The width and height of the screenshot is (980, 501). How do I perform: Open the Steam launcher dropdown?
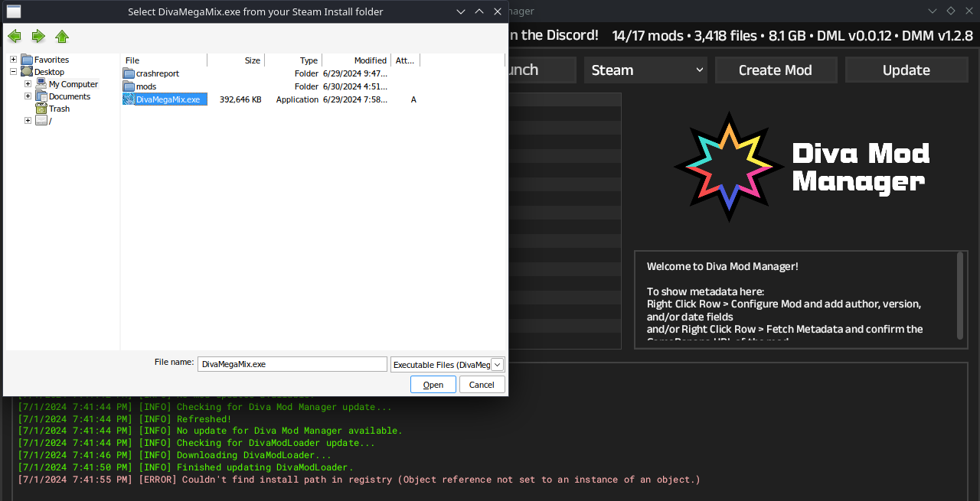(645, 70)
